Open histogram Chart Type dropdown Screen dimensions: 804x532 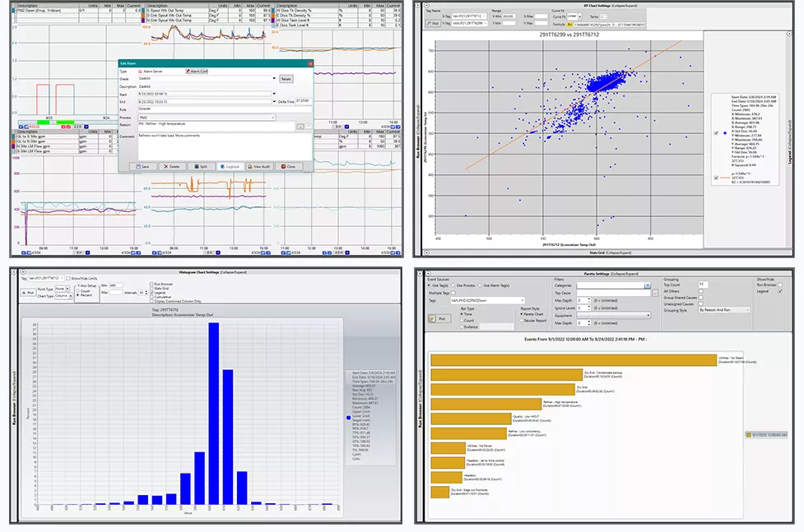pyautogui.click(x=63, y=296)
